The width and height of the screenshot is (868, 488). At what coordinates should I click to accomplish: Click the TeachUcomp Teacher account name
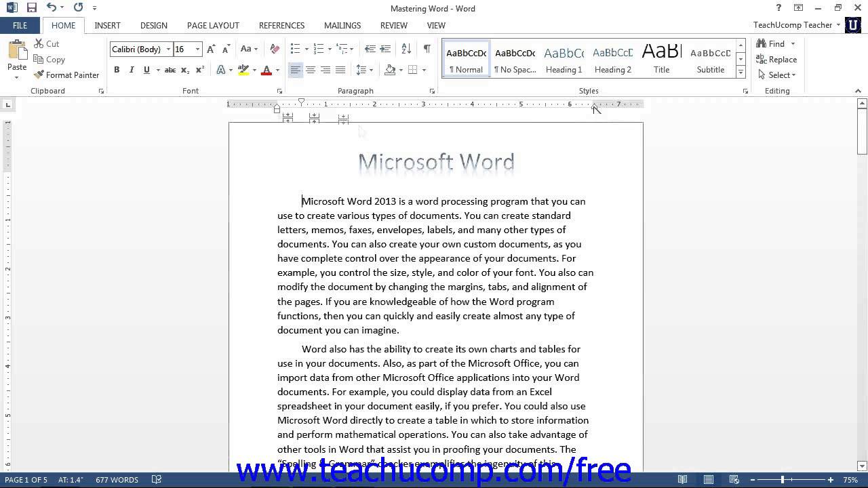(x=792, y=25)
